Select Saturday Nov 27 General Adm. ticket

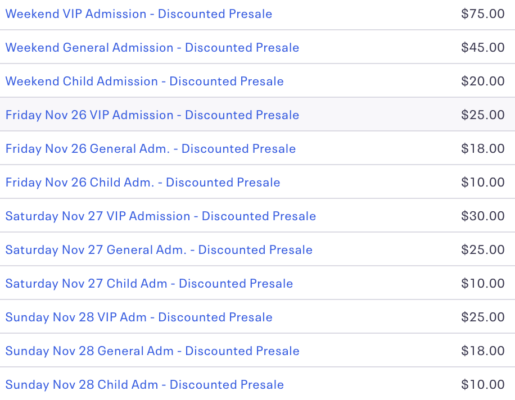click(x=159, y=250)
